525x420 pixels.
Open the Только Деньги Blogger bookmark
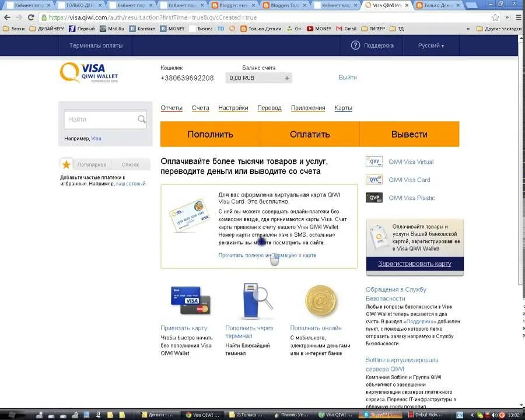[261, 29]
